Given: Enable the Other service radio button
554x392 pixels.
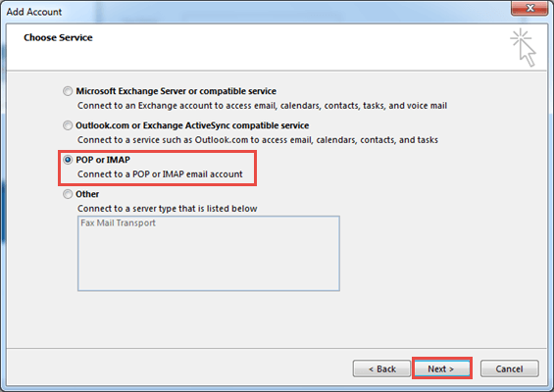Looking at the screenshot, I should (68, 194).
